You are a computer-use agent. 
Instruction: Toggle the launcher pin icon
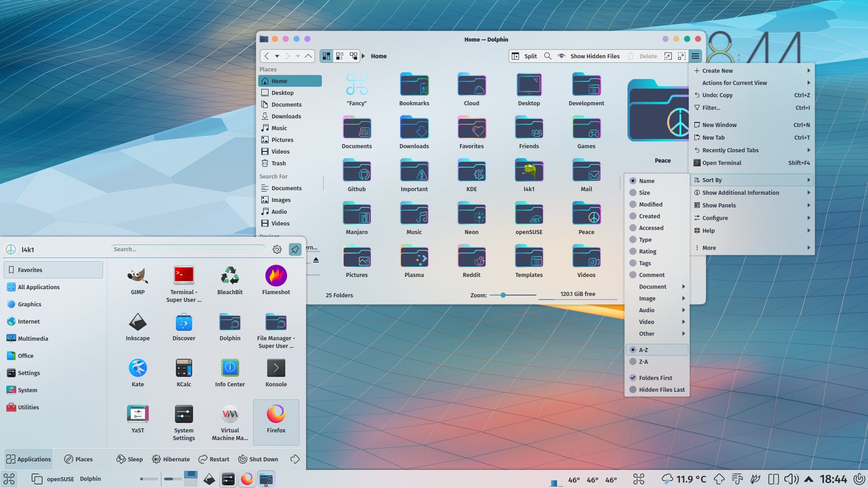295,249
